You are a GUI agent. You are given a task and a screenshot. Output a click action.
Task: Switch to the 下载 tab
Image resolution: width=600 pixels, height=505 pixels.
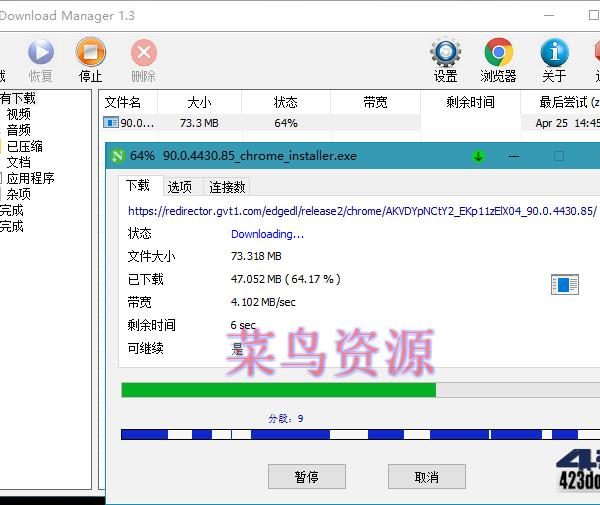138,186
